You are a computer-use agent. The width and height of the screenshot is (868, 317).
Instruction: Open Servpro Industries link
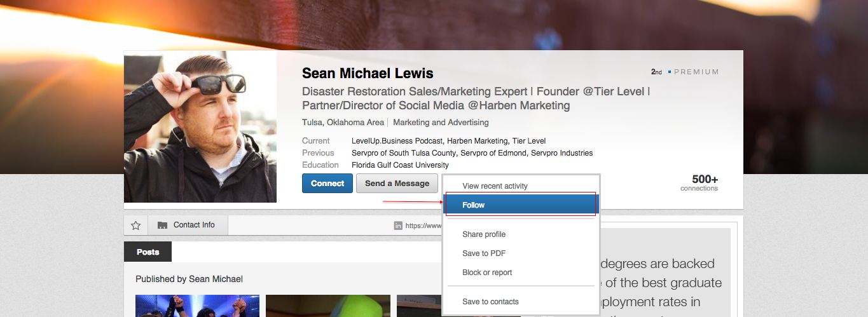coord(562,153)
